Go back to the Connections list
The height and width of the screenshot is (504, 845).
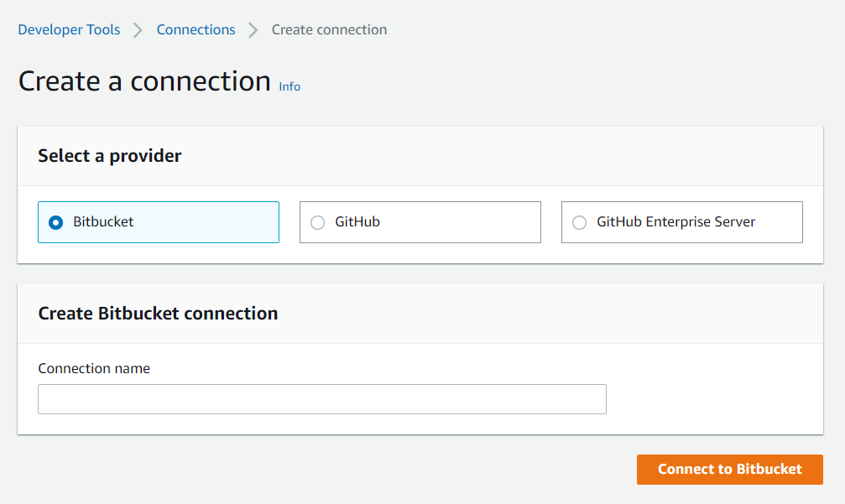(x=196, y=29)
